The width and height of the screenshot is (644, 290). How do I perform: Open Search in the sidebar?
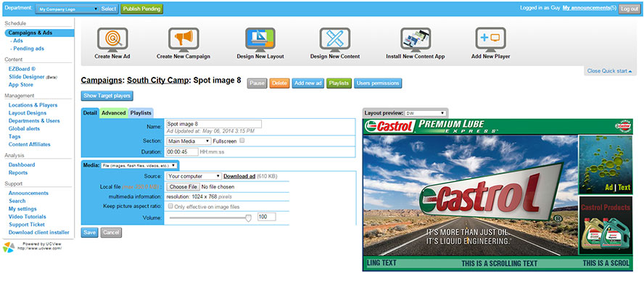(17, 201)
